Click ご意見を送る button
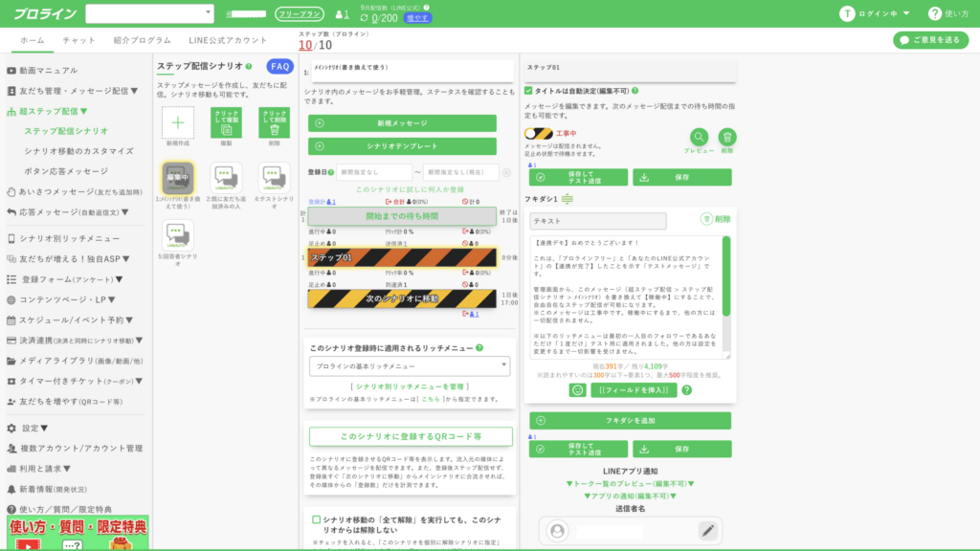 point(930,40)
